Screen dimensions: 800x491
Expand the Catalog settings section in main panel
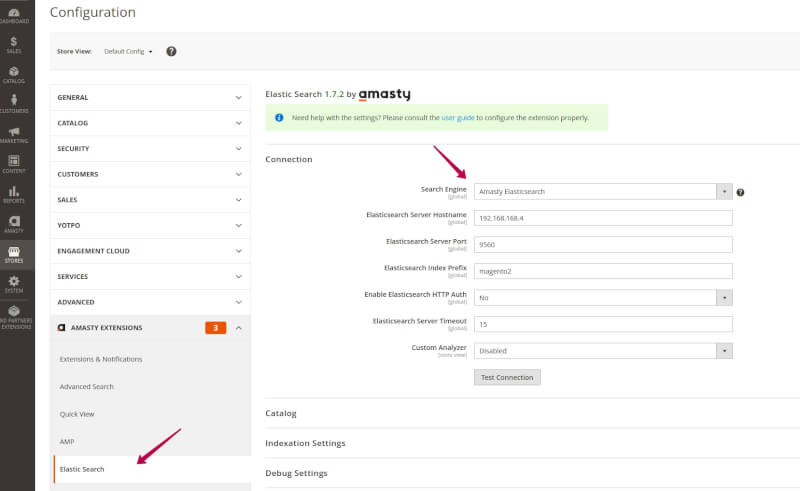tap(281, 413)
